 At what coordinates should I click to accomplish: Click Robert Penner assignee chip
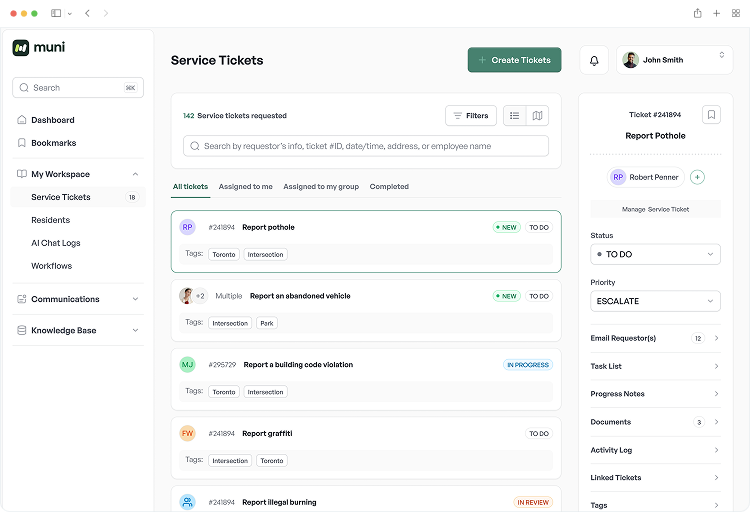[646, 177]
